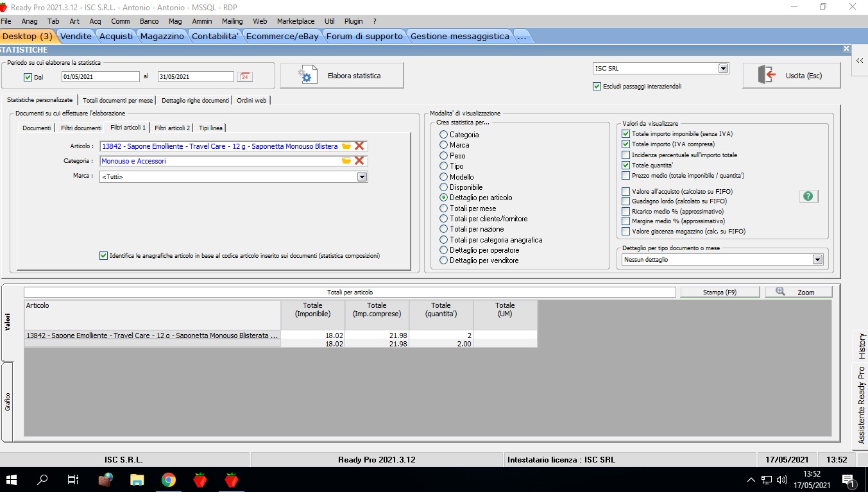Click the 21.98 cell in 13842 row

click(x=377, y=335)
